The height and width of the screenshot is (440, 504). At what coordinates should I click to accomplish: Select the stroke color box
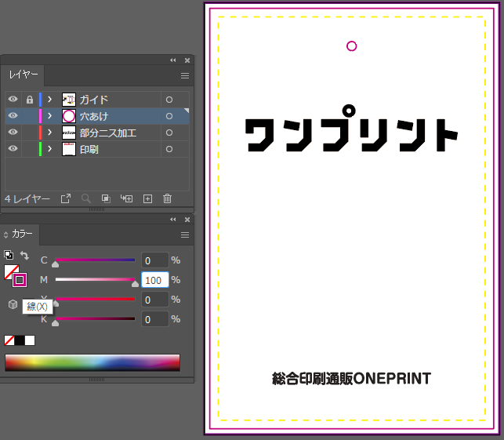[20, 280]
